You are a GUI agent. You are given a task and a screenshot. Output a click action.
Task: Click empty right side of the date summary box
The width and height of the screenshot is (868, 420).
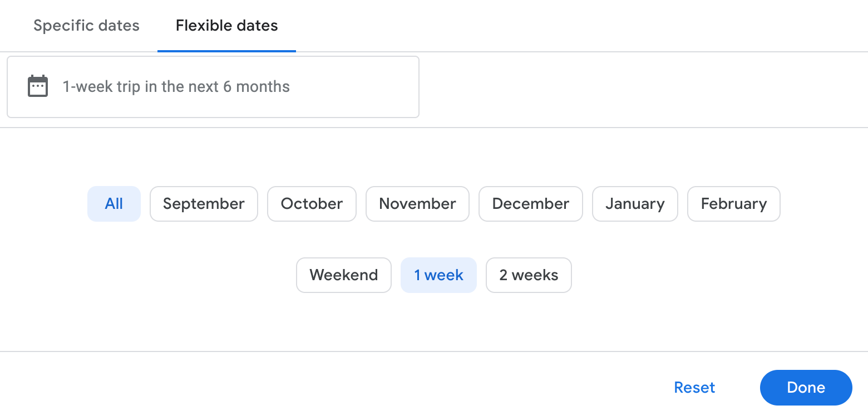(362, 87)
